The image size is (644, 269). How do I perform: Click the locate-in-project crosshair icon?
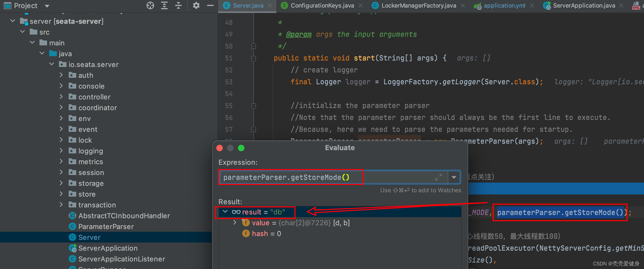point(150,5)
